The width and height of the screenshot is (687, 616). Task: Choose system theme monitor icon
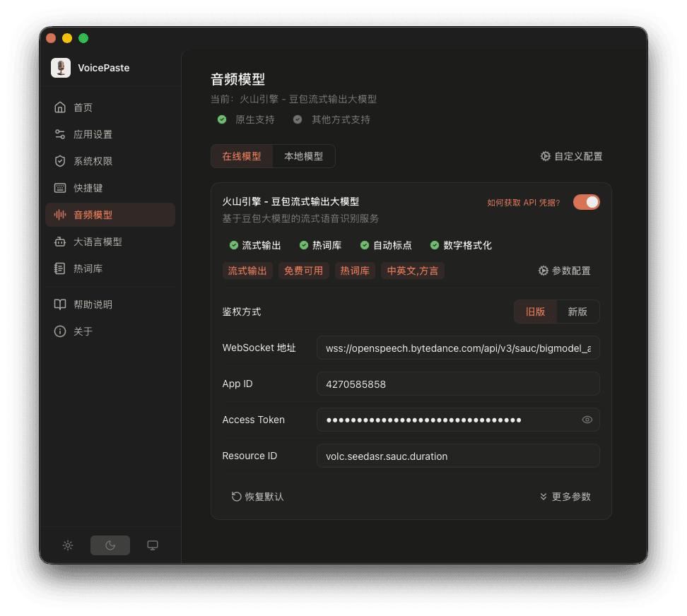pos(153,545)
